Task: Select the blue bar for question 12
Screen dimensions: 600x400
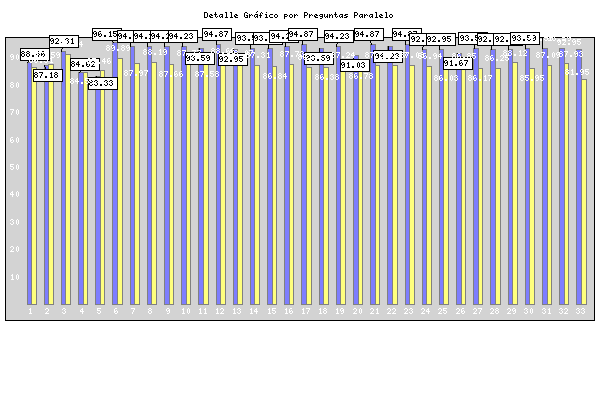Action: 218,175
